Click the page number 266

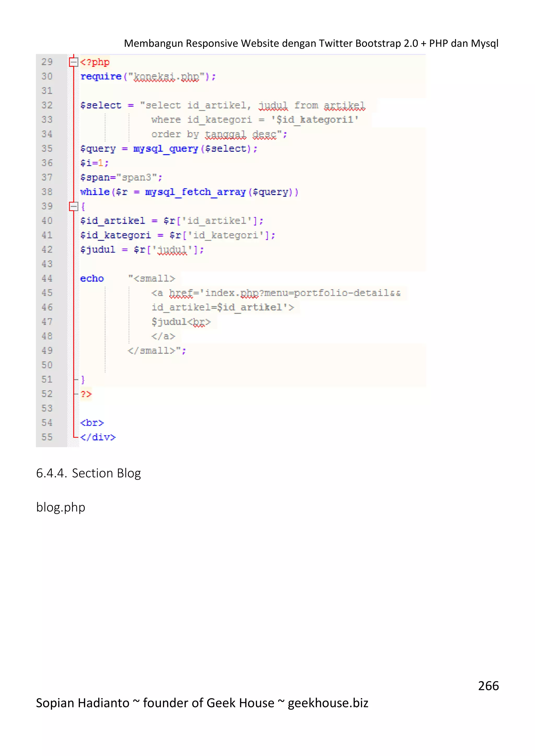point(488,686)
